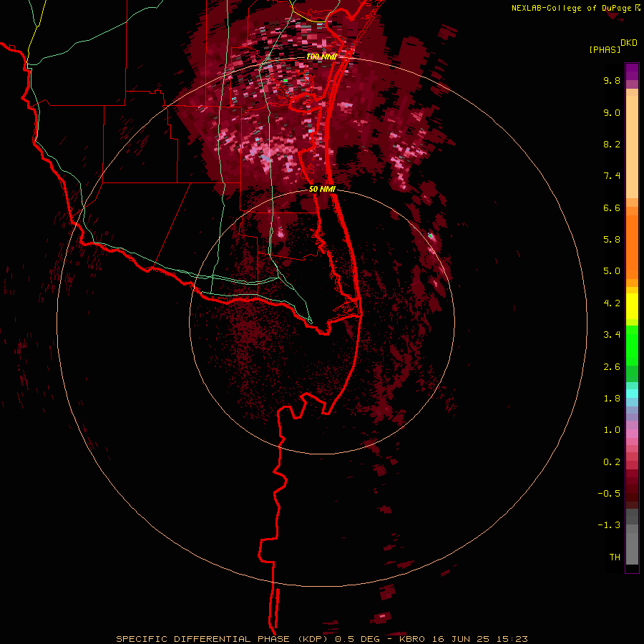
Task: Pick the bright green color bar segment
Action: pyautogui.click(x=632, y=346)
